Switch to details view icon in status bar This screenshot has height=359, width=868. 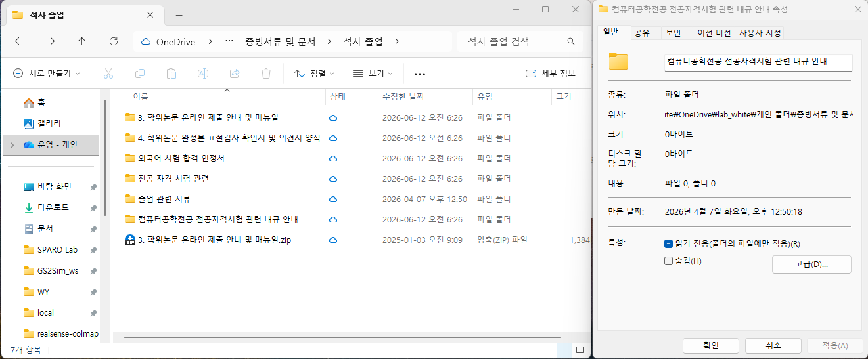click(x=564, y=350)
